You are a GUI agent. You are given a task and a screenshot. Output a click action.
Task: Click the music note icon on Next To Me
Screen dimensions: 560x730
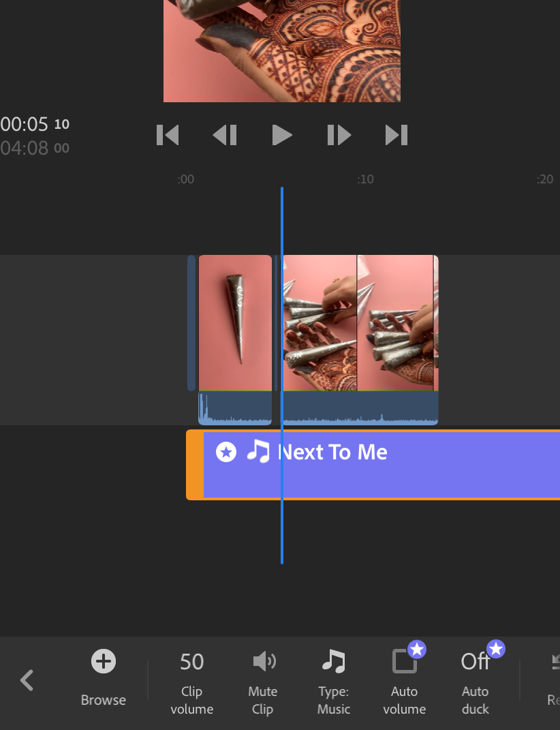[x=258, y=451]
